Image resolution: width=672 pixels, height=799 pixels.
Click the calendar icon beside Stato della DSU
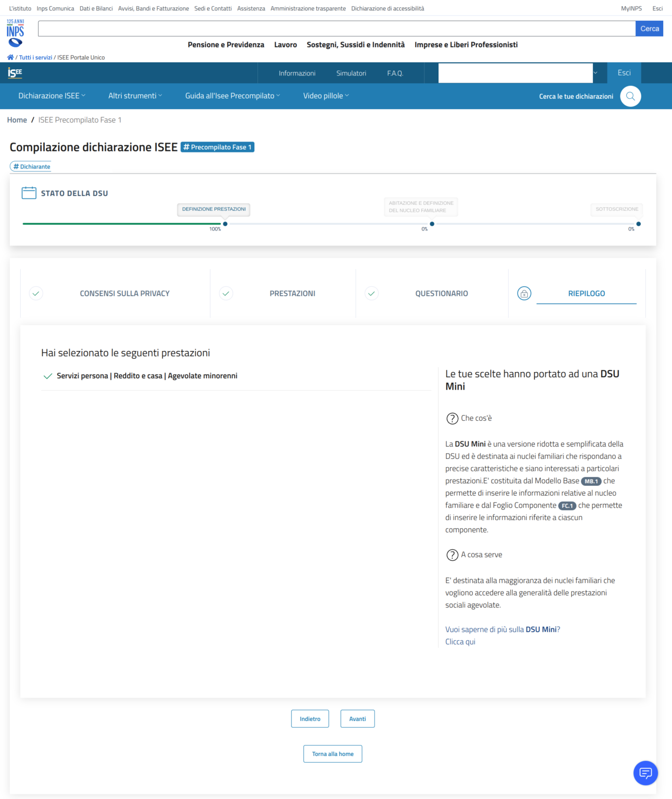tap(29, 193)
